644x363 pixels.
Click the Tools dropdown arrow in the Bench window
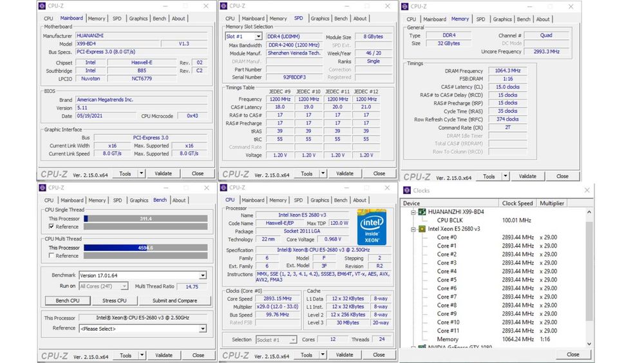coord(142,355)
